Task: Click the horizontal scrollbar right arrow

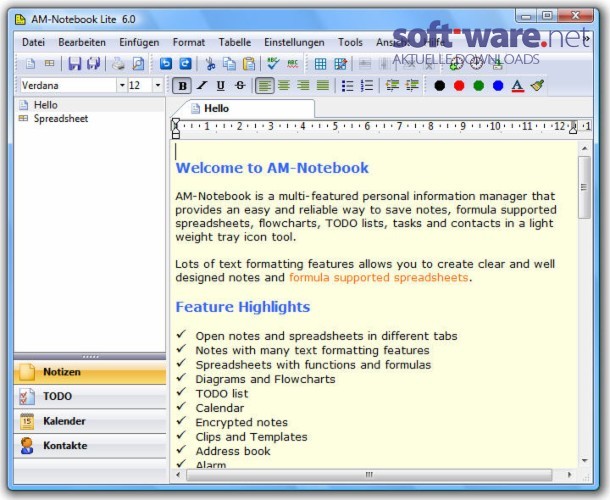Action: click(x=570, y=475)
